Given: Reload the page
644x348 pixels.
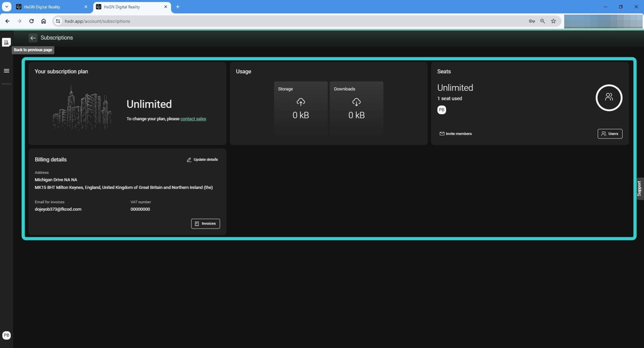Looking at the screenshot, I should point(31,21).
